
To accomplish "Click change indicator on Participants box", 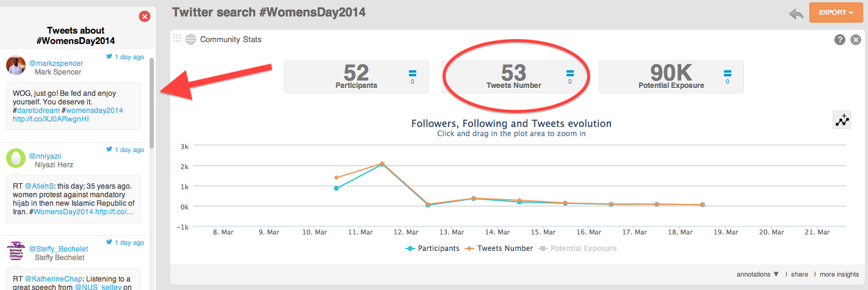I will (412, 77).
